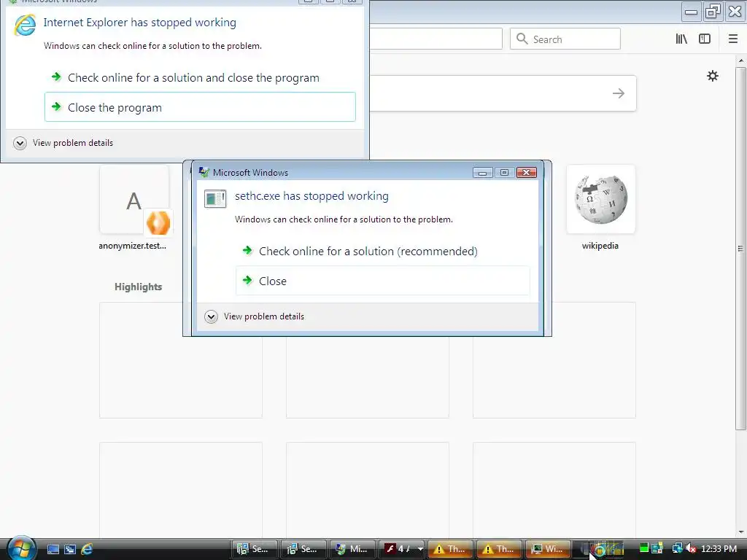Open the Firefox hamburger menu
This screenshot has width=747, height=560.
tap(733, 39)
